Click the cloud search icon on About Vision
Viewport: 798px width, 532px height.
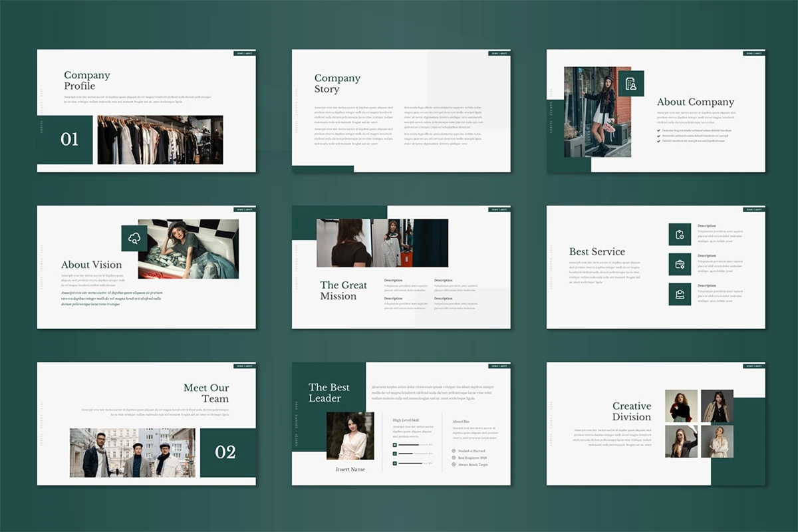134,238
